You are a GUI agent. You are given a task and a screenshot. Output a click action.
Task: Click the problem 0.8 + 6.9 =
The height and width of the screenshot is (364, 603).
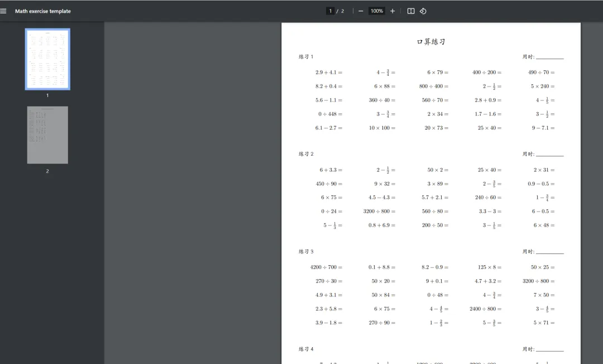(382, 225)
